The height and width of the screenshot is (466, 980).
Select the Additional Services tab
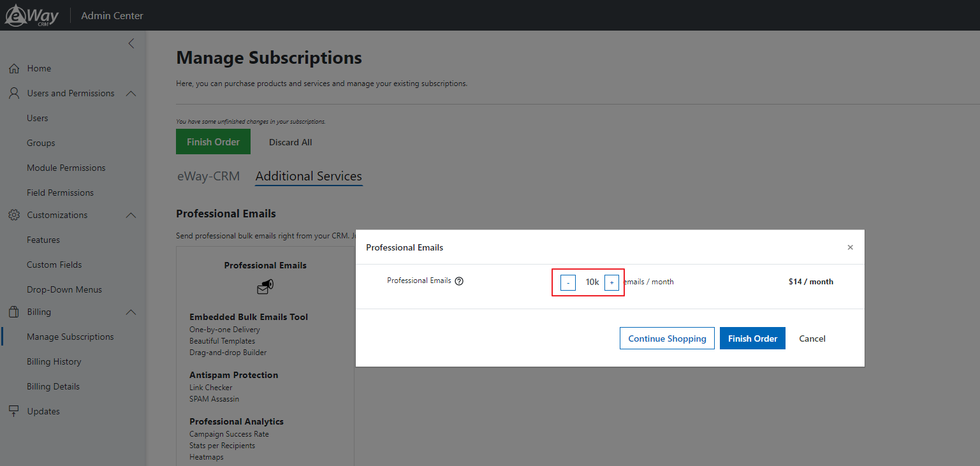point(309,176)
